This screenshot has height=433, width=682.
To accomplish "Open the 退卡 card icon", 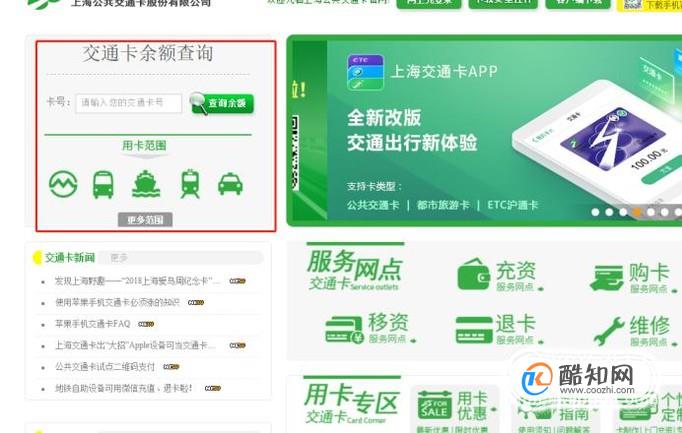I will (x=474, y=330).
